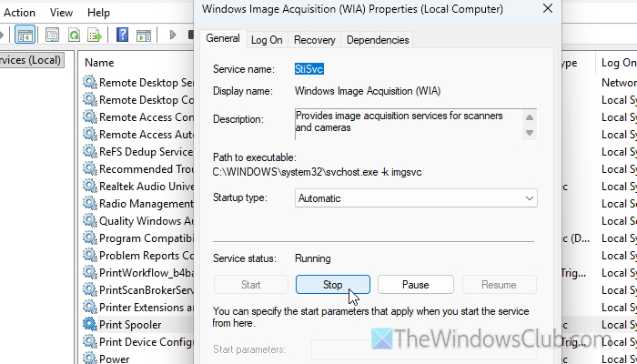Screen dimensions: 637x364
Task: Open the Recovery tab
Action: coord(315,40)
